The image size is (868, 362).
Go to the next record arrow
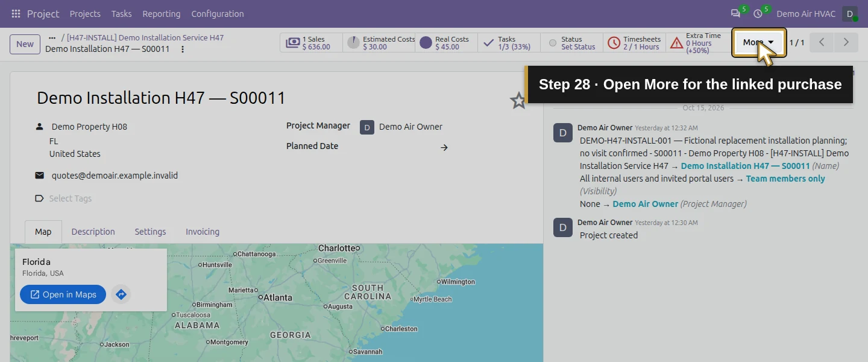pyautogui.click(x=846, y=42)
